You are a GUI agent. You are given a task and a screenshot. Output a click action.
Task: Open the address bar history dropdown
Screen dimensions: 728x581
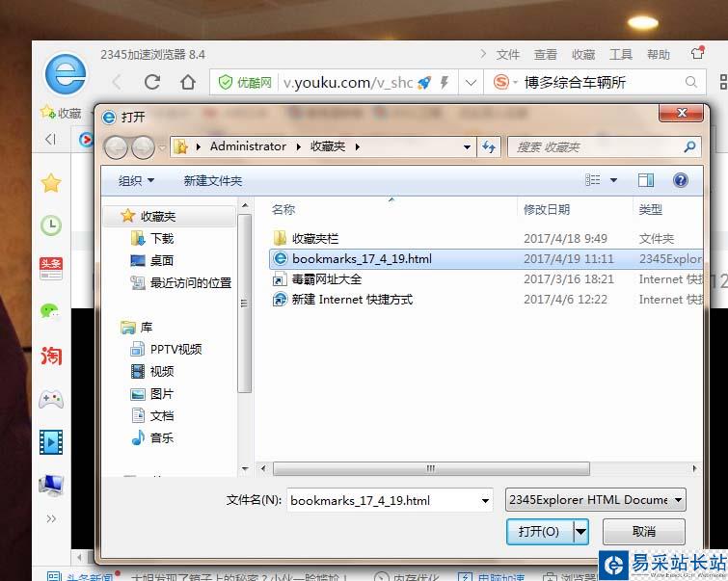[471, 83]
